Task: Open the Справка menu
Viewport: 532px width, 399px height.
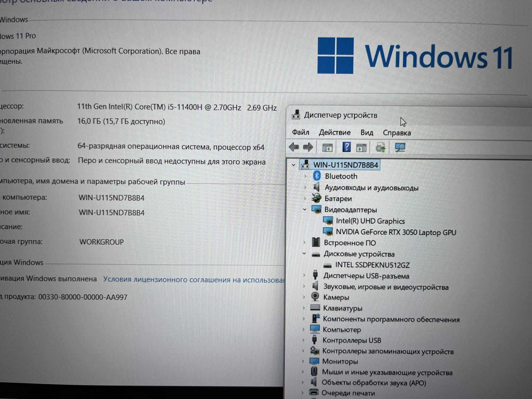Action: 397,133
